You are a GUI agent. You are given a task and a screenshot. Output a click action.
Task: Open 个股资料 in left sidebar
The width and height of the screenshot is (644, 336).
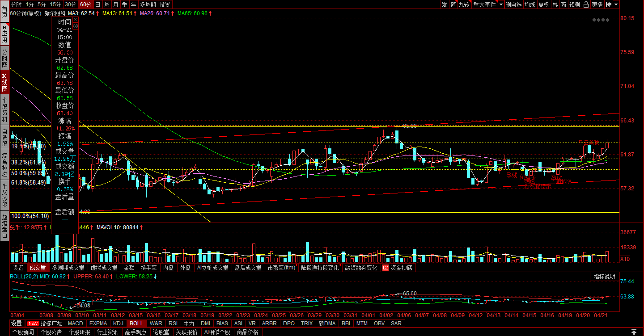click(4, 110)
